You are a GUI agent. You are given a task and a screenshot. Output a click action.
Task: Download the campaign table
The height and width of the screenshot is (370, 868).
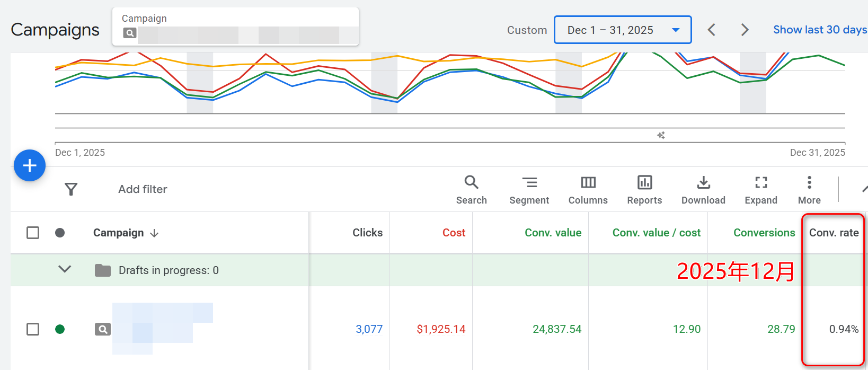pos(703,190)
